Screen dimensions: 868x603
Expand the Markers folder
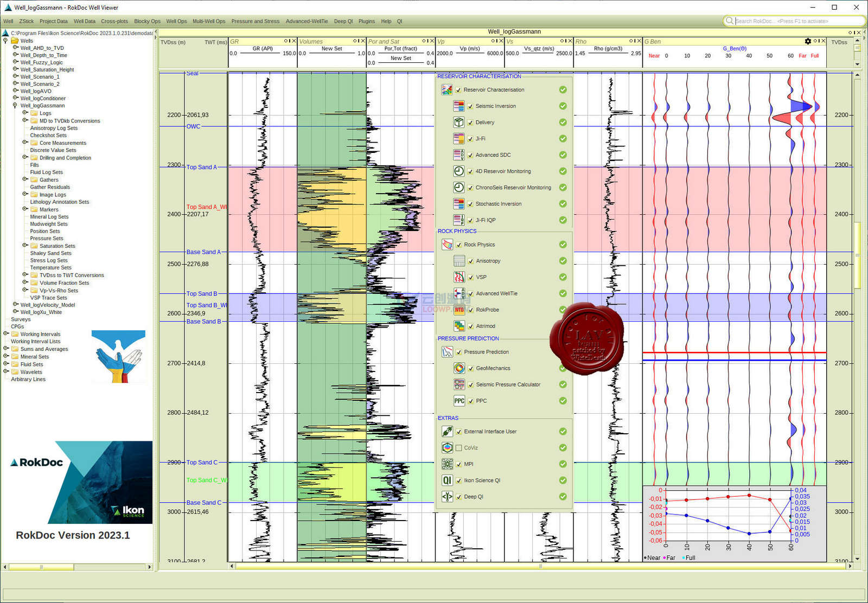(25, 209)
